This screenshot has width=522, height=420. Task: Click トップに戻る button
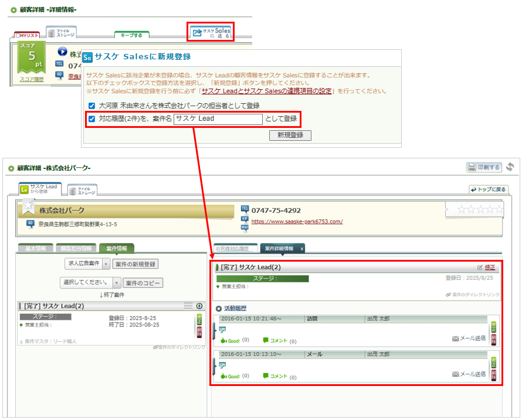tap(489, 189)
